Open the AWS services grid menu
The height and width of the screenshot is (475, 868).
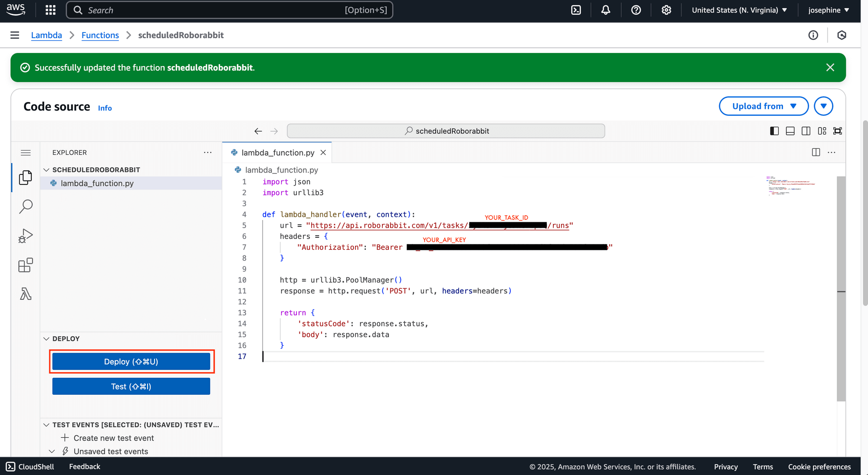pos(50,10)
